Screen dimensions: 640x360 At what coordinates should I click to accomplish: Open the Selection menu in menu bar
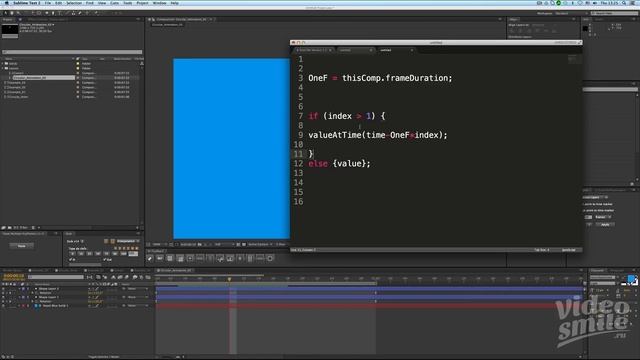click(74, 3)
